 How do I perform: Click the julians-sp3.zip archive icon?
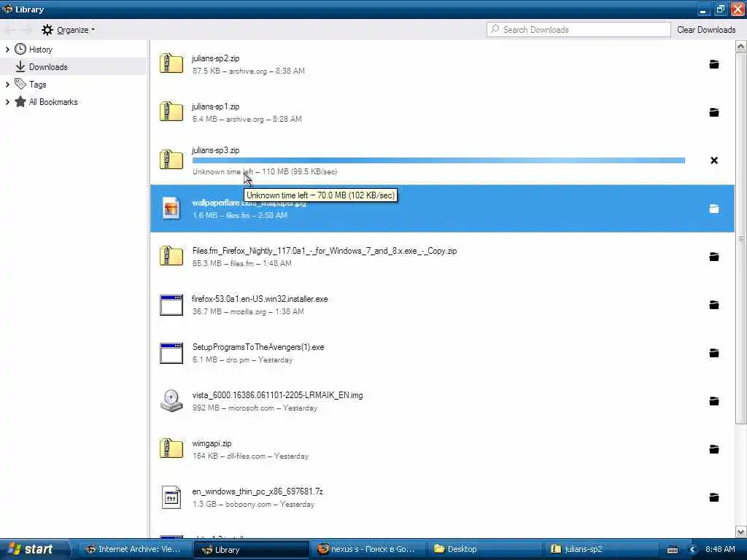click(171, 160)
